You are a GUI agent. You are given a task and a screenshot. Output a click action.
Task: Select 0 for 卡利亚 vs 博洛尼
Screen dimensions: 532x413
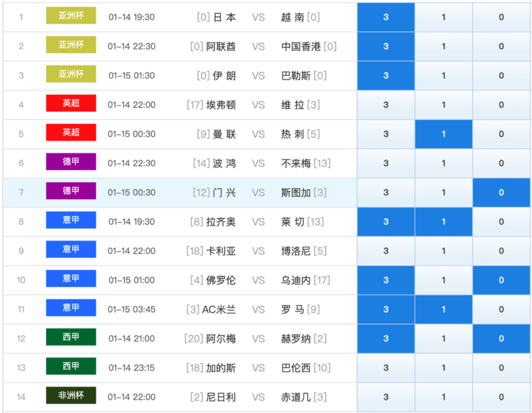pos(501,251)
